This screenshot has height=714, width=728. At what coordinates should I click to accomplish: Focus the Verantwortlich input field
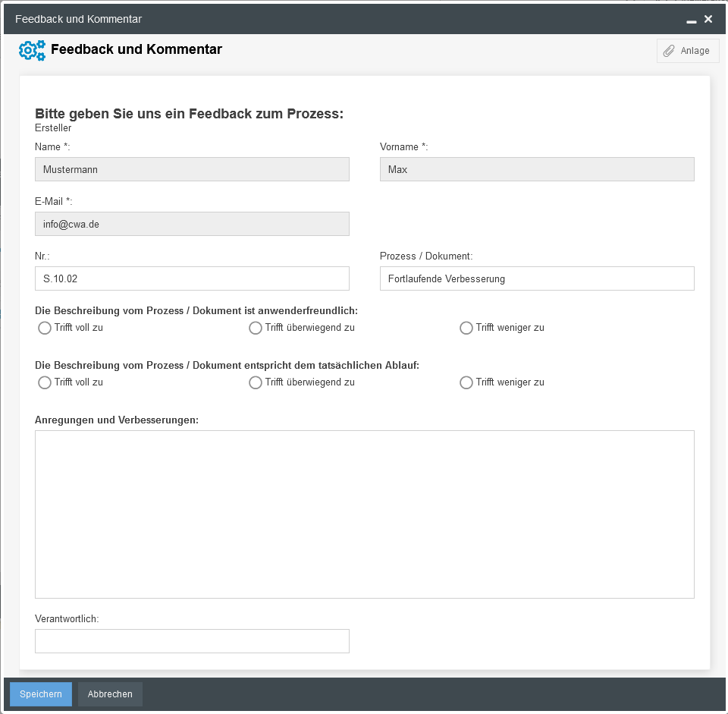pyautogui.click(x=192, y=641)
